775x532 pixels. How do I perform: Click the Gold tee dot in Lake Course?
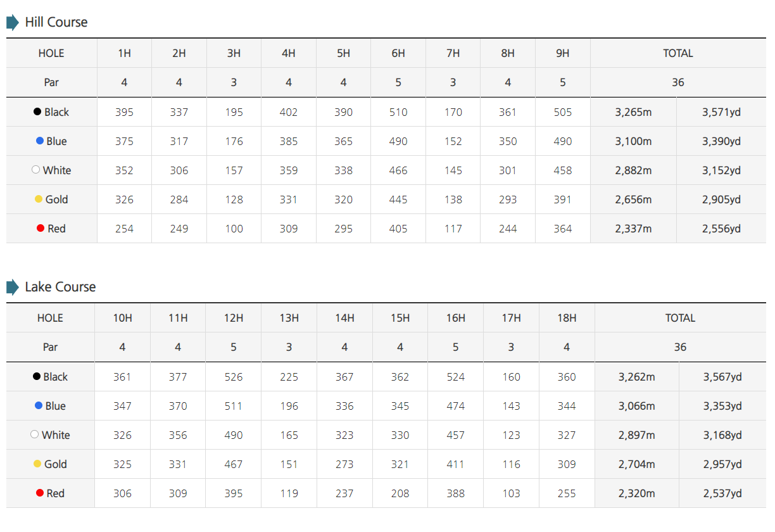point(37,464)
